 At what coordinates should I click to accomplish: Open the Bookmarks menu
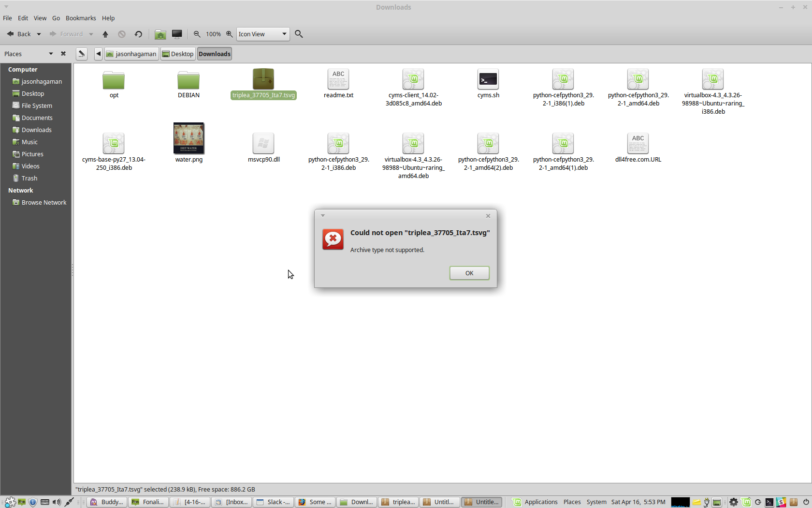tap(81, 18)
